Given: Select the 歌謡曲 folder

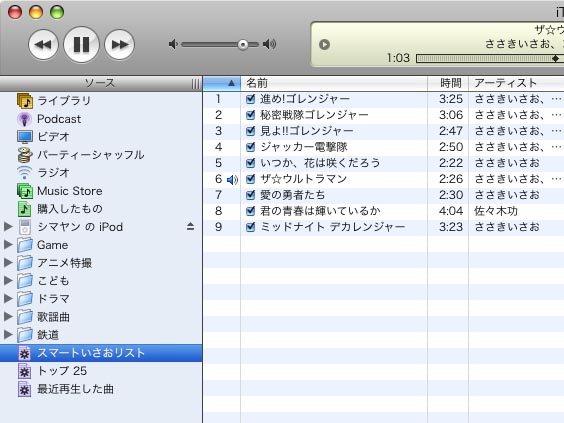Looking at the screenshot, I should (x=43, y=317).
